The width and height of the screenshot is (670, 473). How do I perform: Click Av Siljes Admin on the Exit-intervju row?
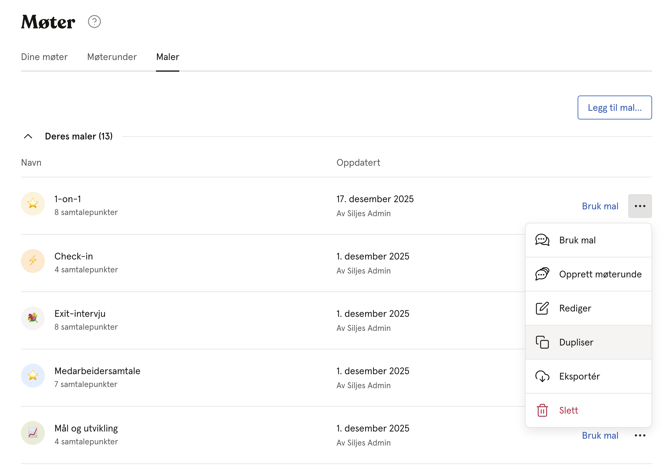click(x=364, y=328)
